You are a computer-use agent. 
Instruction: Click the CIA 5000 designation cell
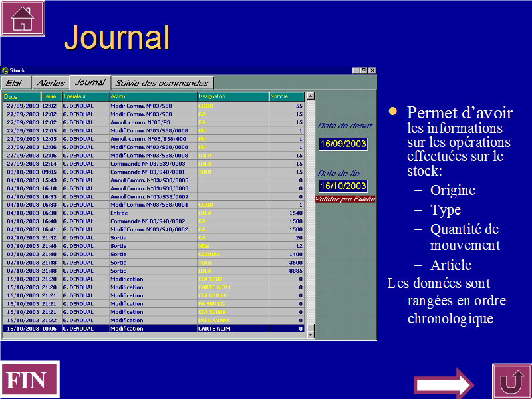click(x=233, y=279)
